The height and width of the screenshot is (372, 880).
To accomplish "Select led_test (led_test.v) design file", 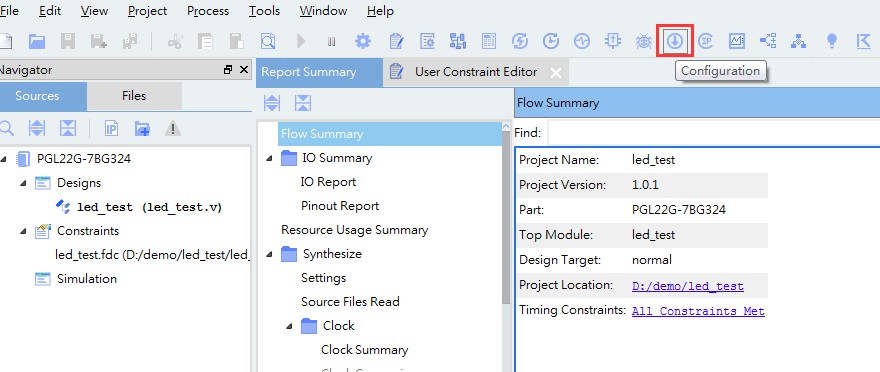I will coord(149,208).
